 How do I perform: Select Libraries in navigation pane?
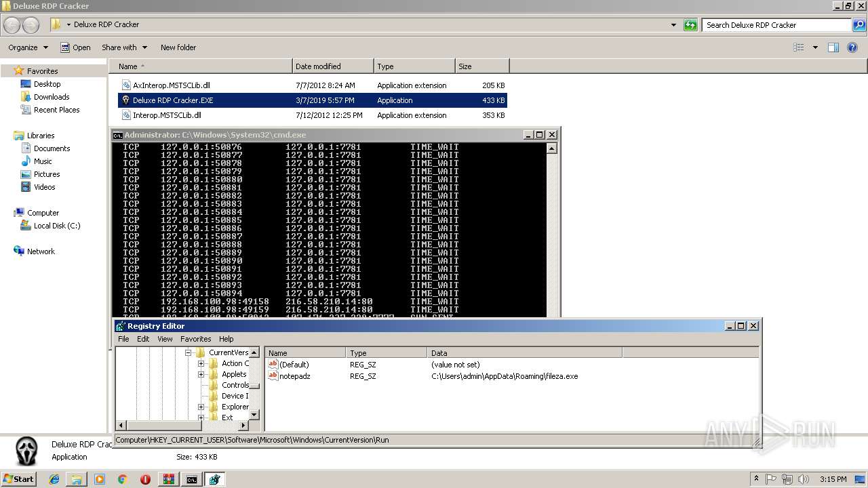click(x=41, y=136)
